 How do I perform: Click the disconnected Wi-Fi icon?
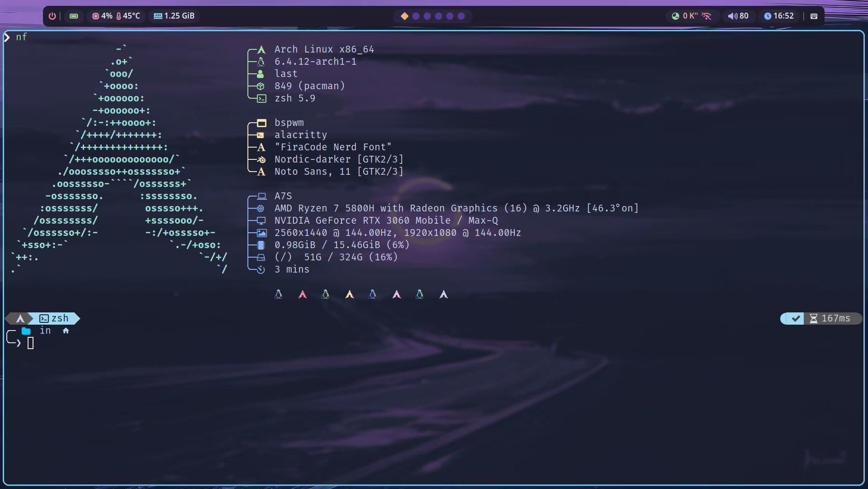[707, 16]
